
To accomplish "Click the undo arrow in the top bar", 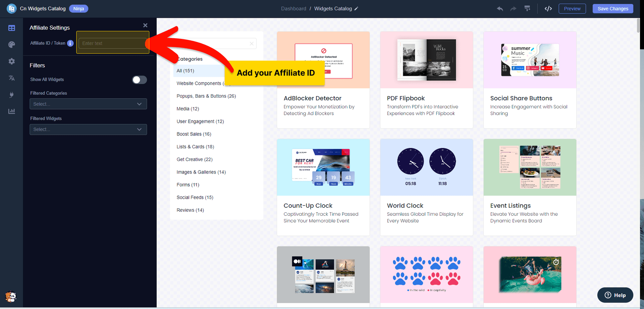I will tap(499, 9).
